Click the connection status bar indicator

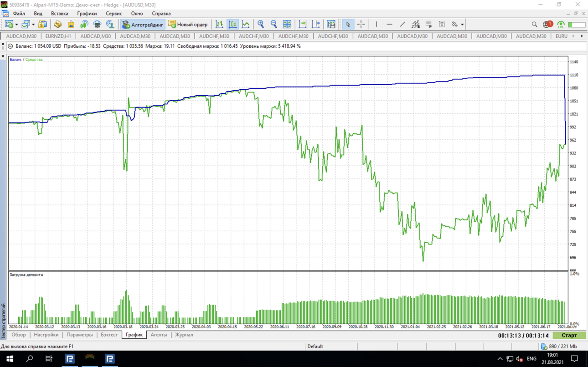point(577,25)
